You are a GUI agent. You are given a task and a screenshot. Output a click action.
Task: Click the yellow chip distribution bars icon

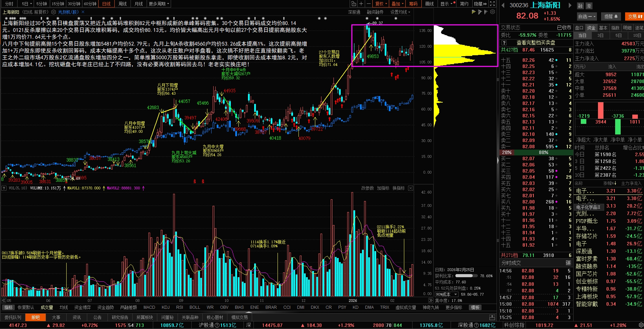point(474,12)
